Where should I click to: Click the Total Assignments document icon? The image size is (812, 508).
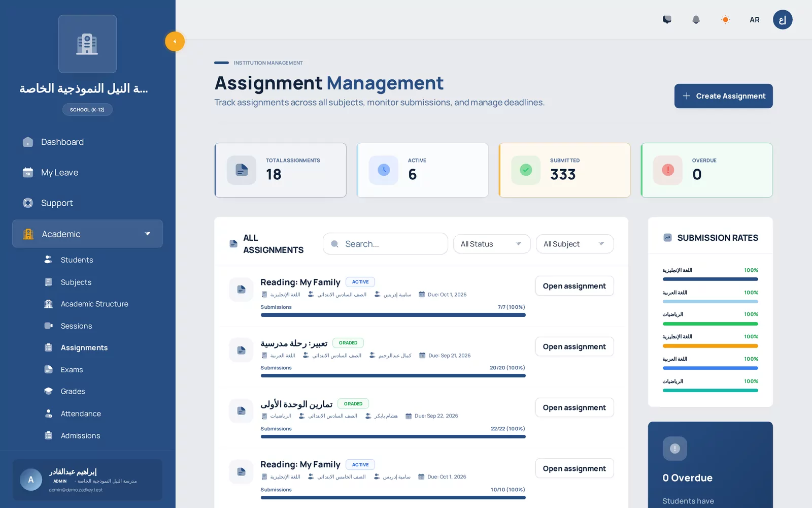pos(242,170)
